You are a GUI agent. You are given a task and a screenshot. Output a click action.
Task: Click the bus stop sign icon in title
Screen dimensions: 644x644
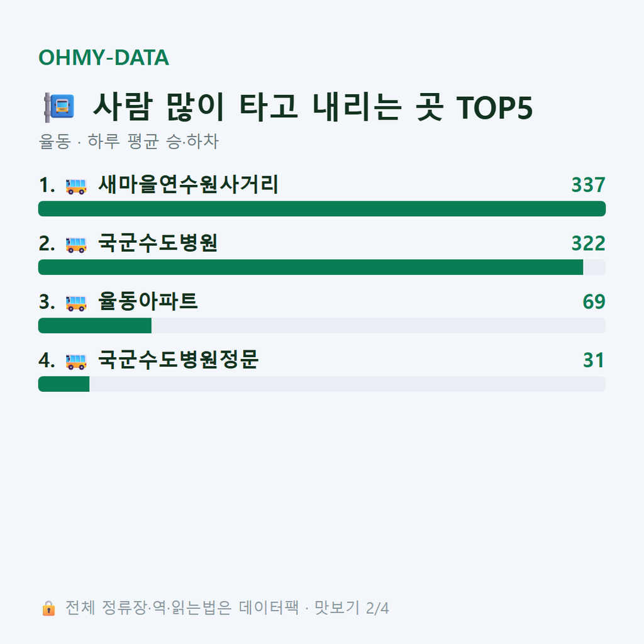point(60,108)
